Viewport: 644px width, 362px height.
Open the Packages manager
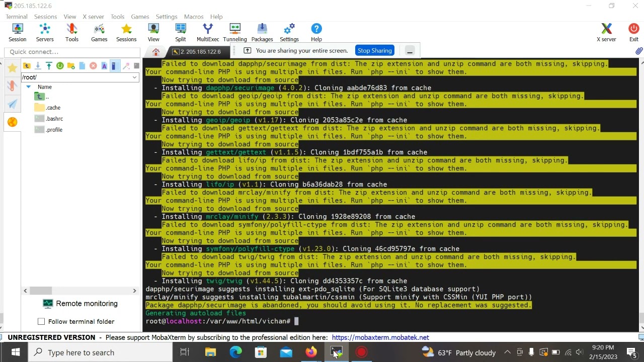coord(262,33)
